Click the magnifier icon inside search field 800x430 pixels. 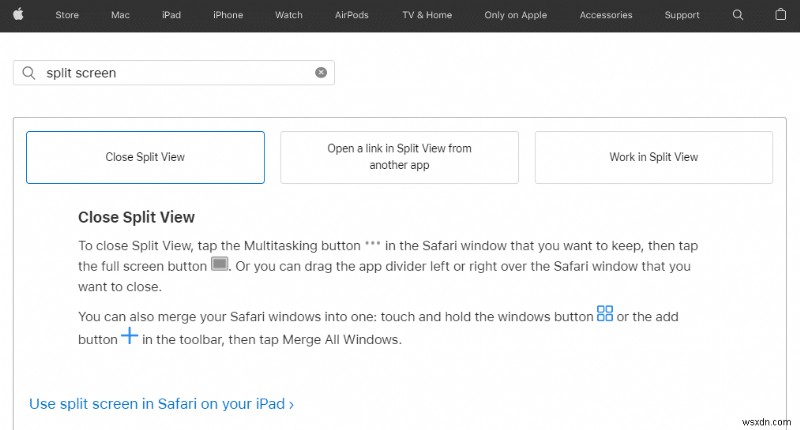pos(28,73)
